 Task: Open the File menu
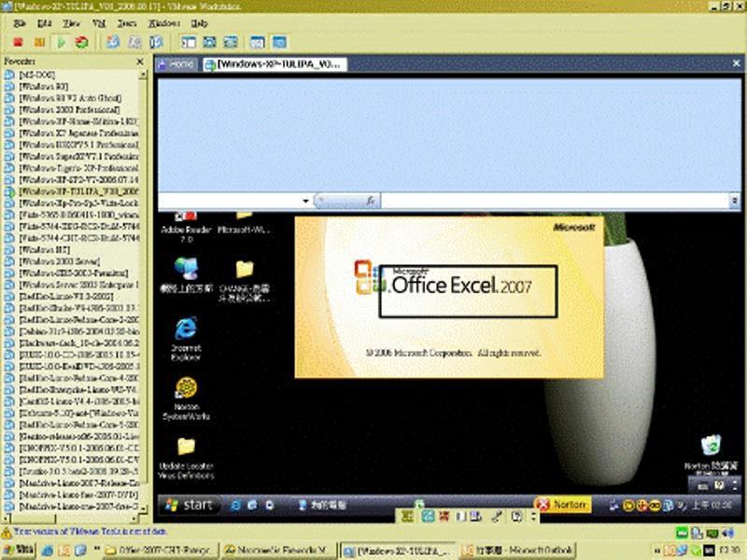pyautogui.click(x=20, y=22)
